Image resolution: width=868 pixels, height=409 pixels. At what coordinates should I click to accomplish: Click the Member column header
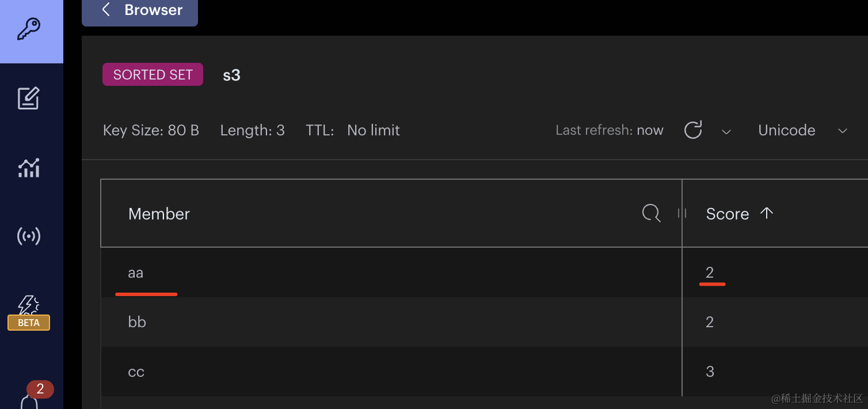coord(159,214)
